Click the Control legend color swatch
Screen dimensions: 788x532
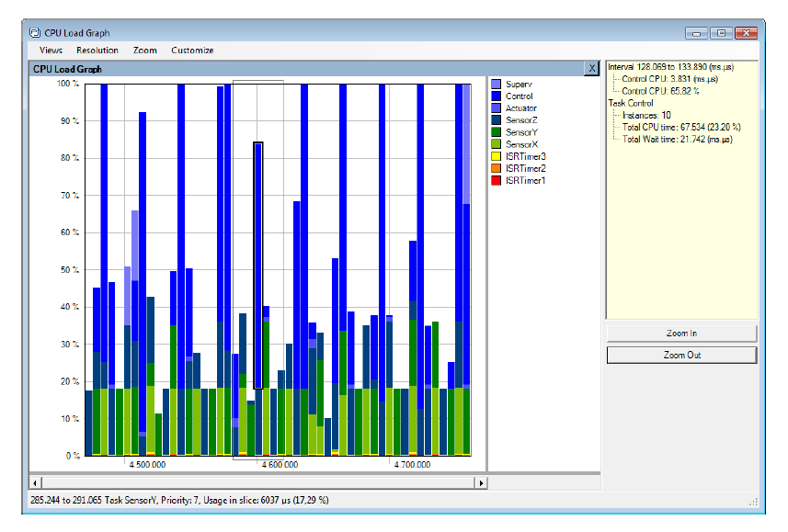coord(496,96)
